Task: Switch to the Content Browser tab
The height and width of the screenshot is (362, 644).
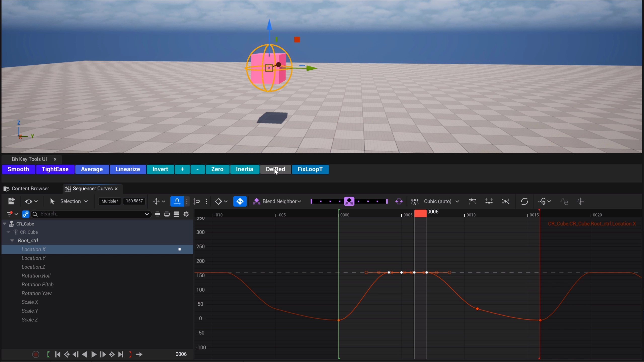Action: pyautogui.click(x=26, y=189)
